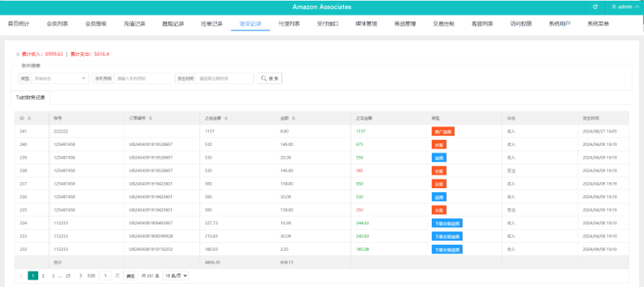Click the balance value 240.83
Viewport: 644px width, 287px height.
tap(362, 236)
